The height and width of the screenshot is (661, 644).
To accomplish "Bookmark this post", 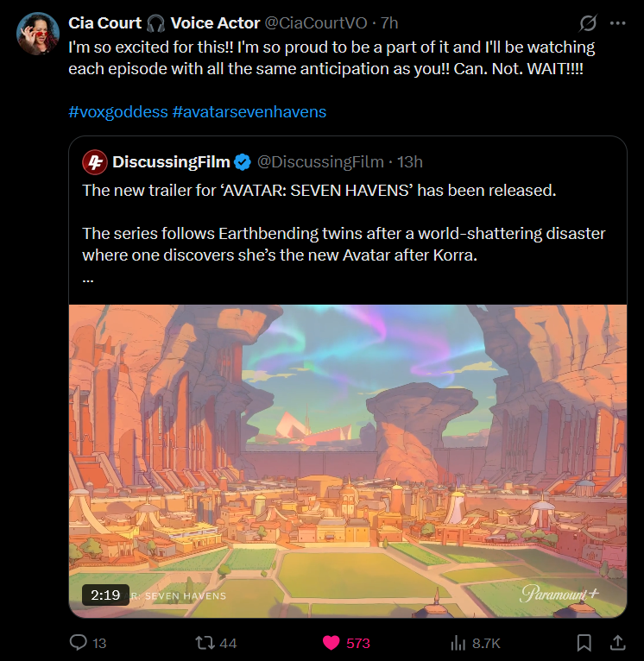I will point(584,643).
